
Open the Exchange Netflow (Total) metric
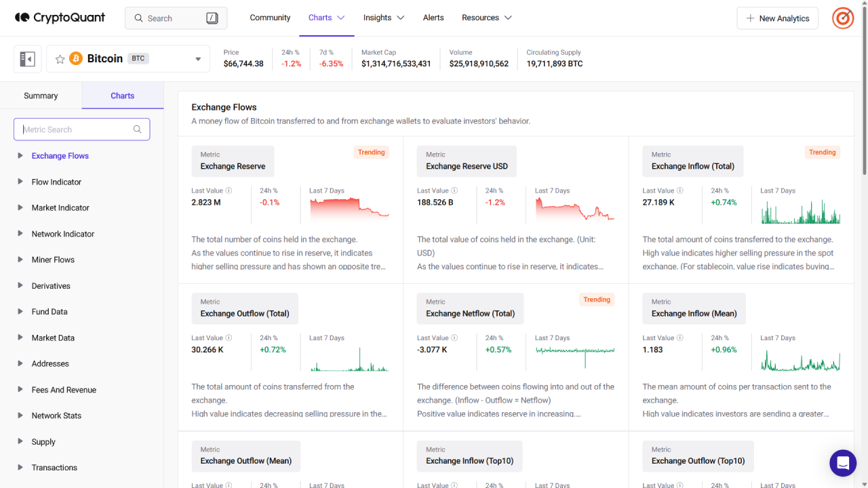470,308
